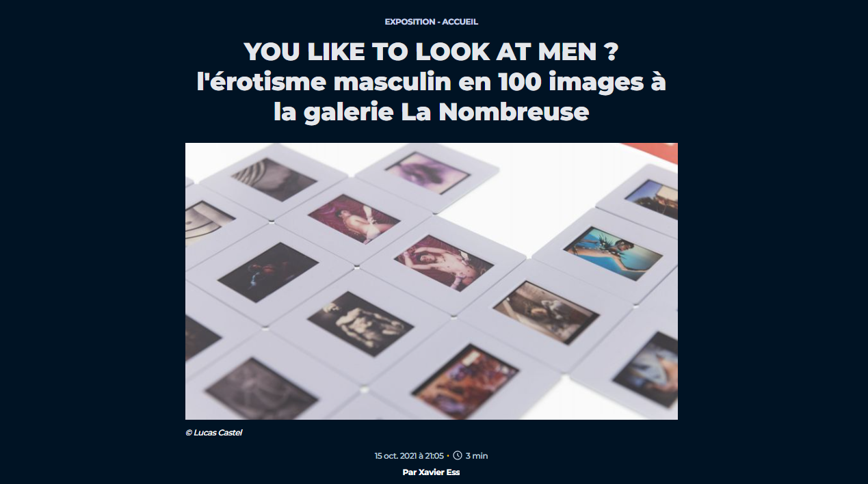Open author Xavier Ess's page
The width and height of the screenshot is (868, 484).
click(431, 472)
